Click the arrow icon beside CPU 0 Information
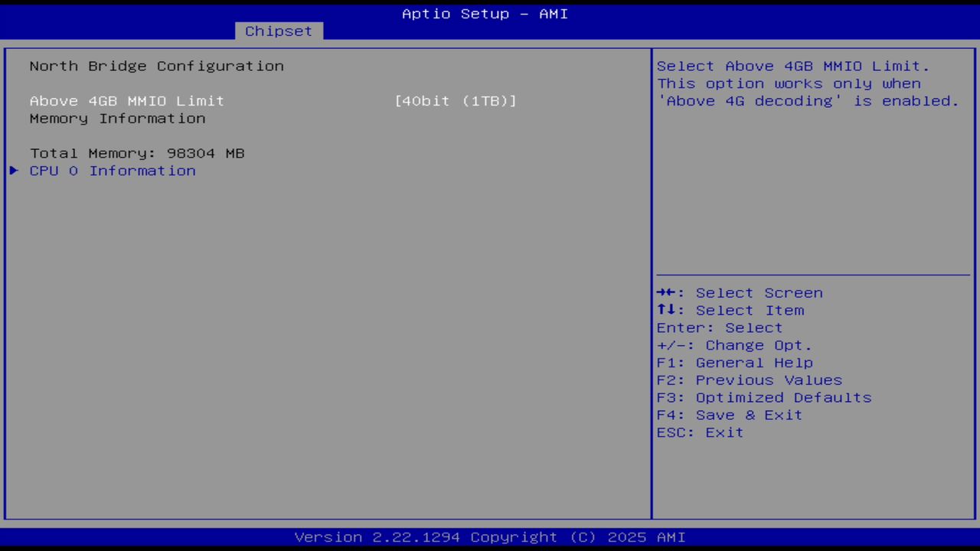 pos(13,171)
